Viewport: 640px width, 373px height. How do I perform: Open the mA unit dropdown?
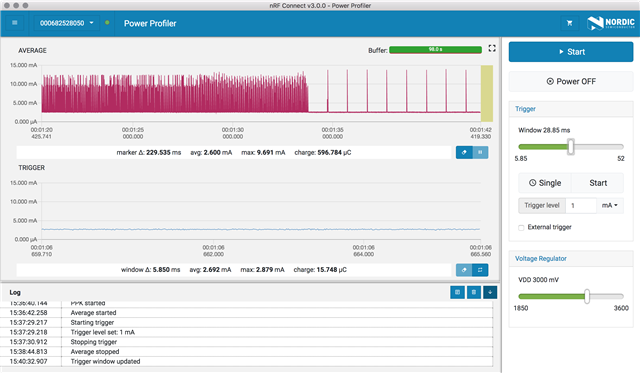610,205
